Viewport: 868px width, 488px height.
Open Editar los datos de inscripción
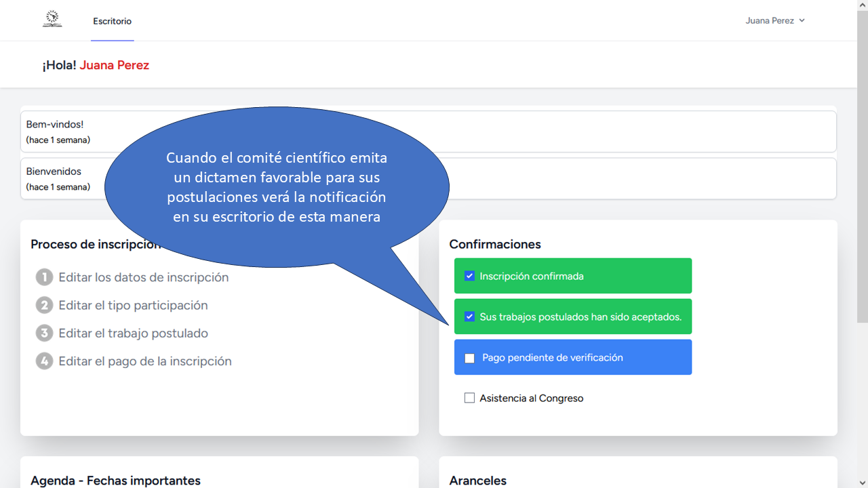144,277
